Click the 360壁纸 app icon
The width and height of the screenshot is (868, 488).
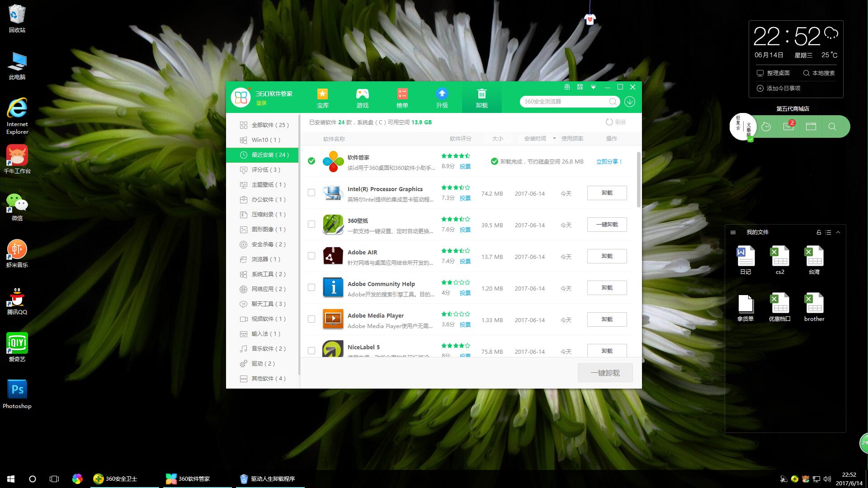click(333, 225)
